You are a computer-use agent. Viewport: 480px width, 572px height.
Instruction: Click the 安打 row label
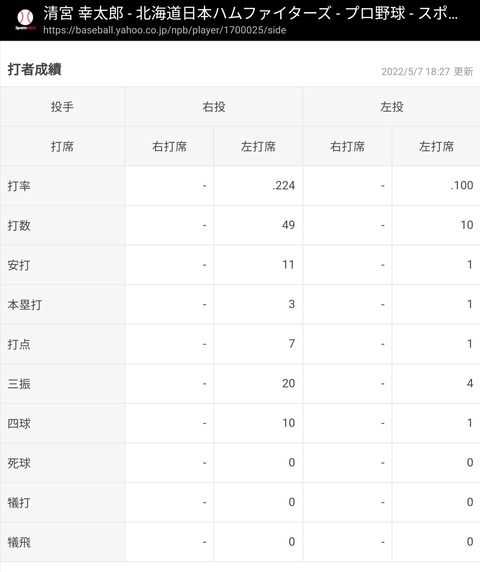19,265
